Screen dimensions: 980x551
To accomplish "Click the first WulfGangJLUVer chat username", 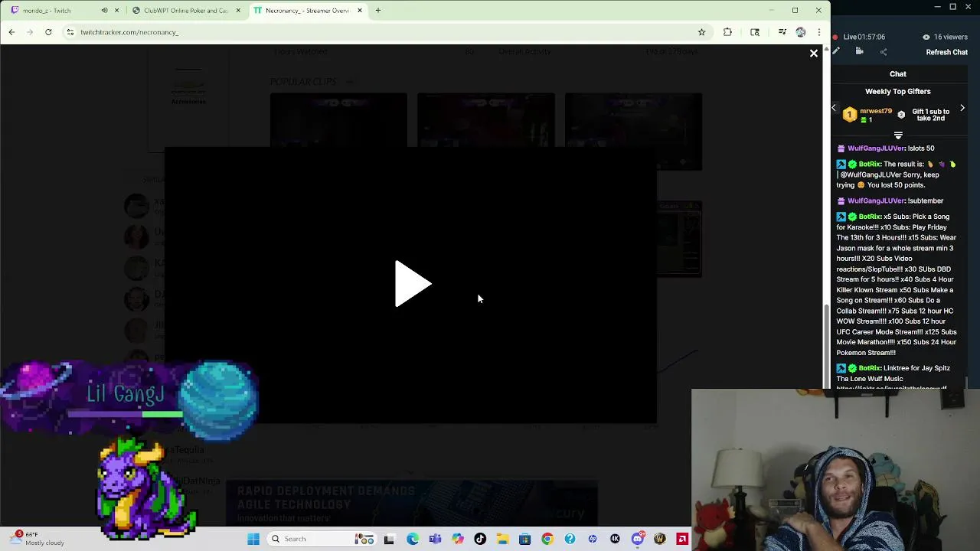I will [x=876, y=148].
